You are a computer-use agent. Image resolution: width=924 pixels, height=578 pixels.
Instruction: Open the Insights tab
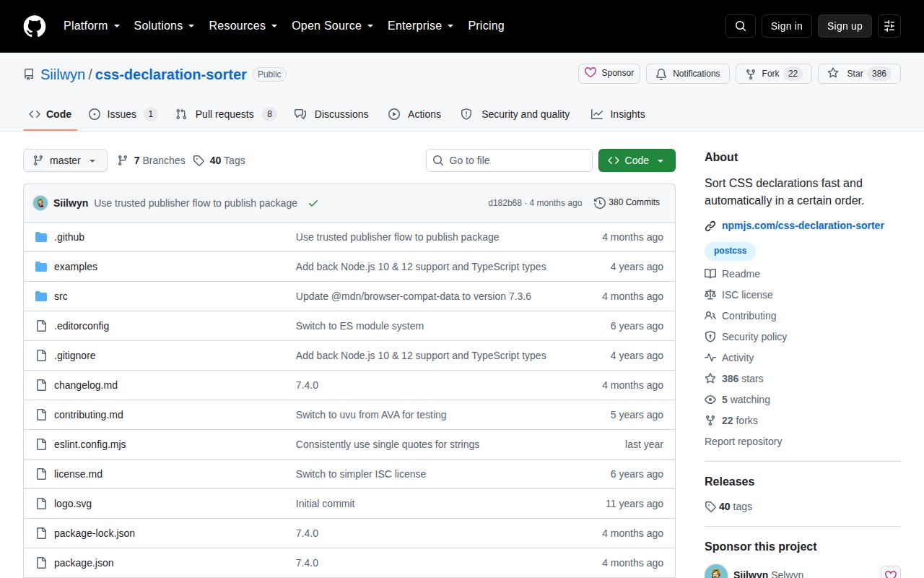pyautogui.click(x=618, y=114)
